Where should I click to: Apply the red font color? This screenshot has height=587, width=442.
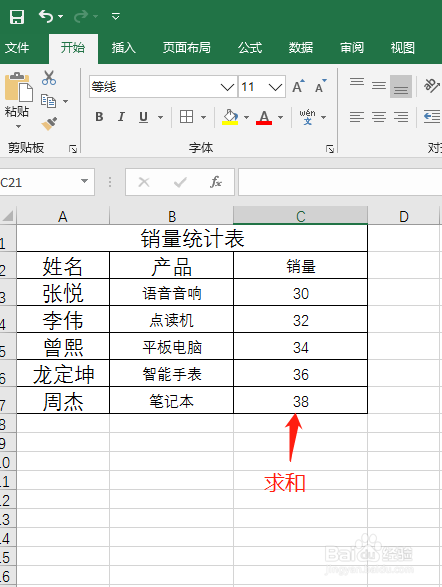point(264,117)
